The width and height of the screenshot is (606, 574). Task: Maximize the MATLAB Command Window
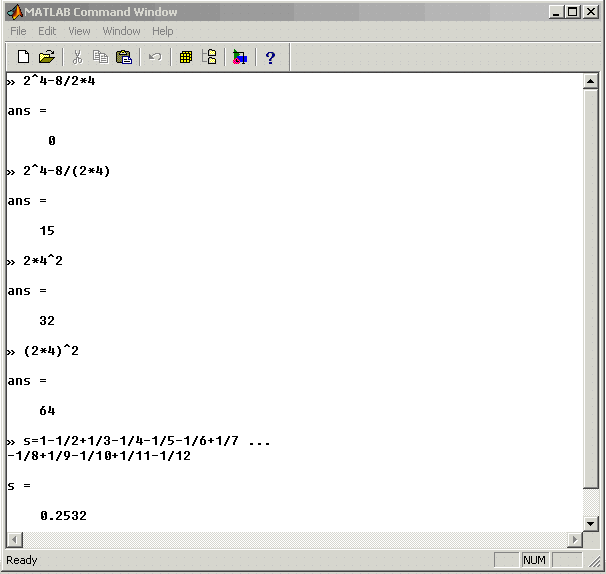[573, 12]
